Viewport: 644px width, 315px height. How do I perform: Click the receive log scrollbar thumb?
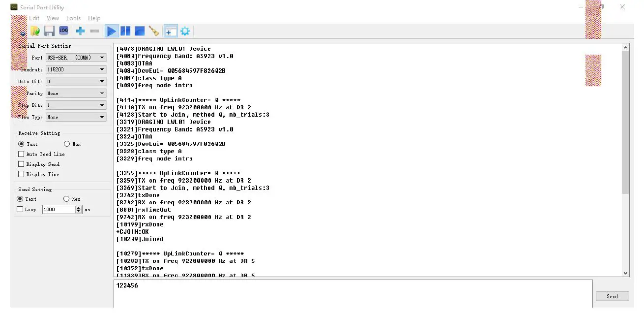pos(625,123)
